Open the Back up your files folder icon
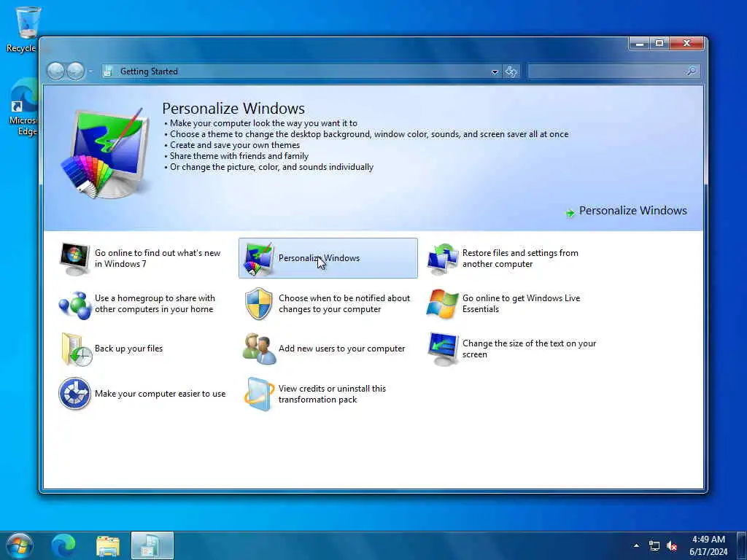The height and width of the screenshot is (560, 747). pos(75,349)
